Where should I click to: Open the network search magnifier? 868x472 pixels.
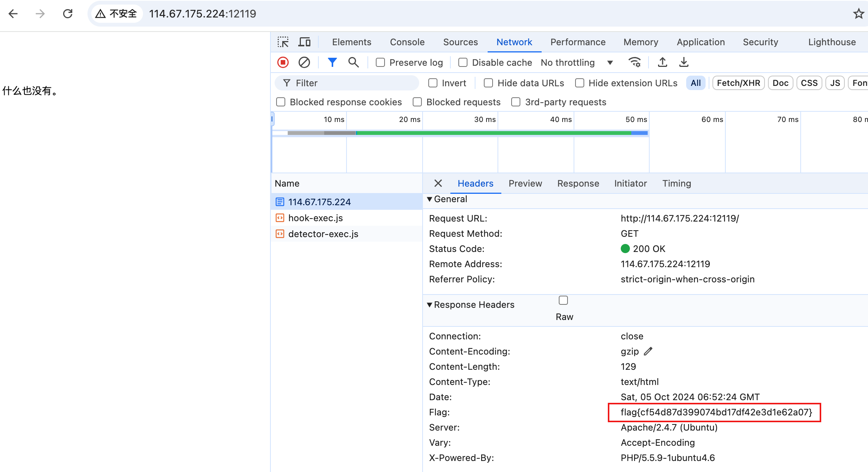coord(353,62)
